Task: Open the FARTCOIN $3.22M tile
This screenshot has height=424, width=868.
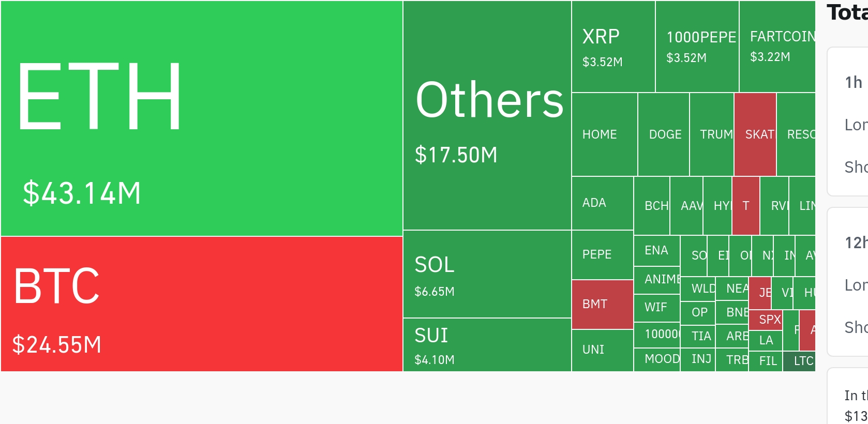Action: (x=777, y=47)
